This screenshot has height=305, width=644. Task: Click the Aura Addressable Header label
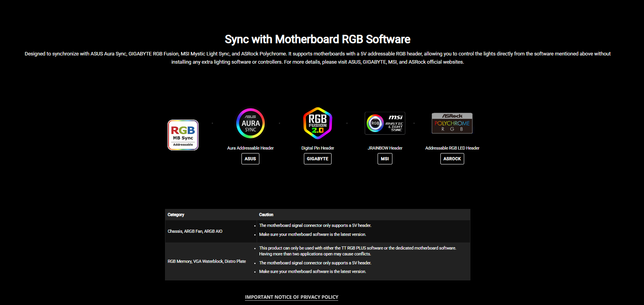click(250, 148)
